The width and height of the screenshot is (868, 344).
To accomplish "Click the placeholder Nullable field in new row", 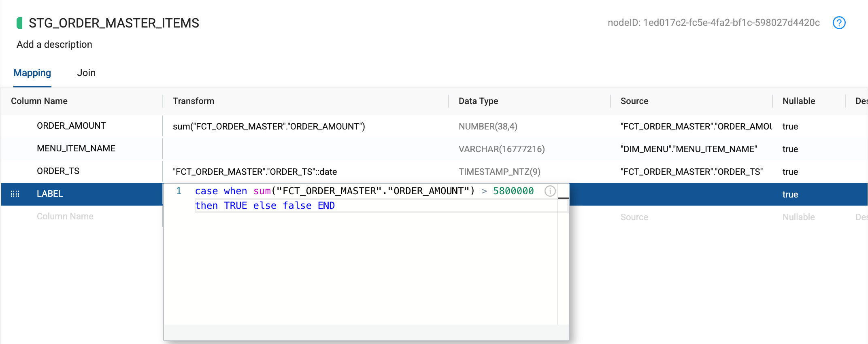I will coord(799,217).
